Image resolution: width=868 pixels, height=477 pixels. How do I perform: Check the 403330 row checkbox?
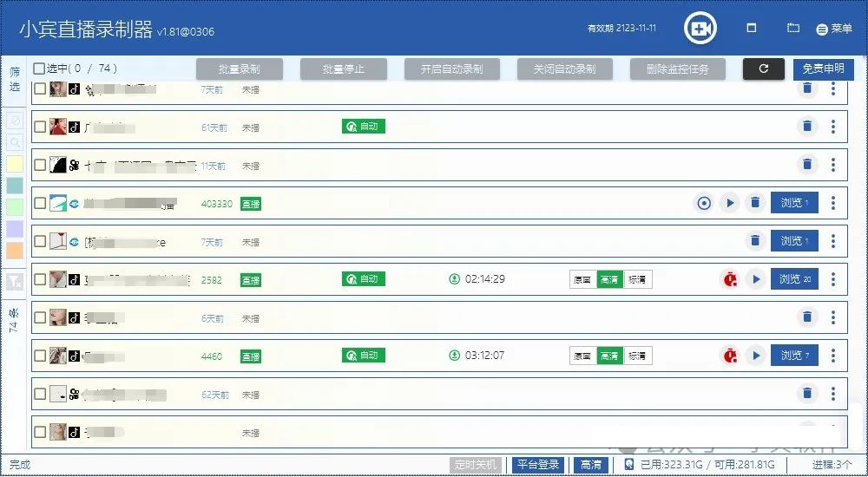tap(40, 203)
